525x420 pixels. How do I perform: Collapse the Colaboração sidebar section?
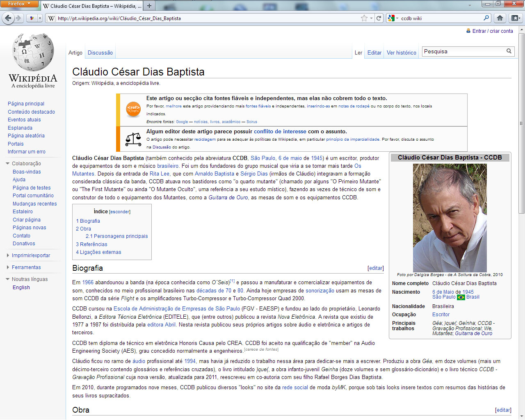pyautogui.click(x=8, y=164)
